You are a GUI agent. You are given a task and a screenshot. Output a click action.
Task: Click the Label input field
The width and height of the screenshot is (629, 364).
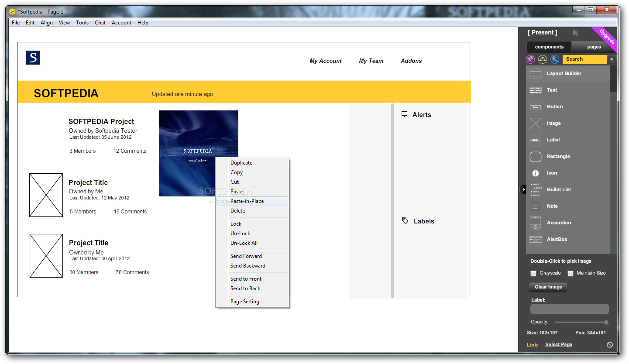569,309
